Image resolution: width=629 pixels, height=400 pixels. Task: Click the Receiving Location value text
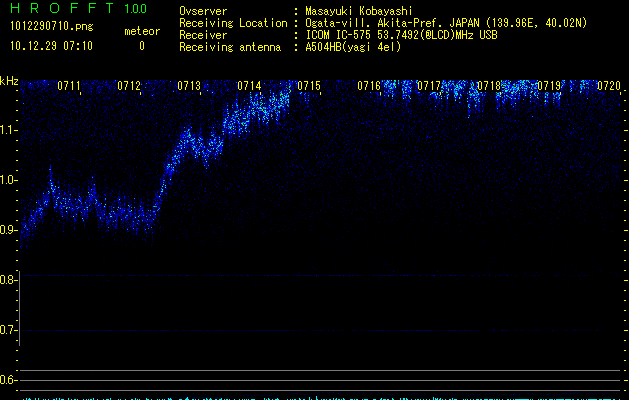pyautogui.click(x=445, y=23)
